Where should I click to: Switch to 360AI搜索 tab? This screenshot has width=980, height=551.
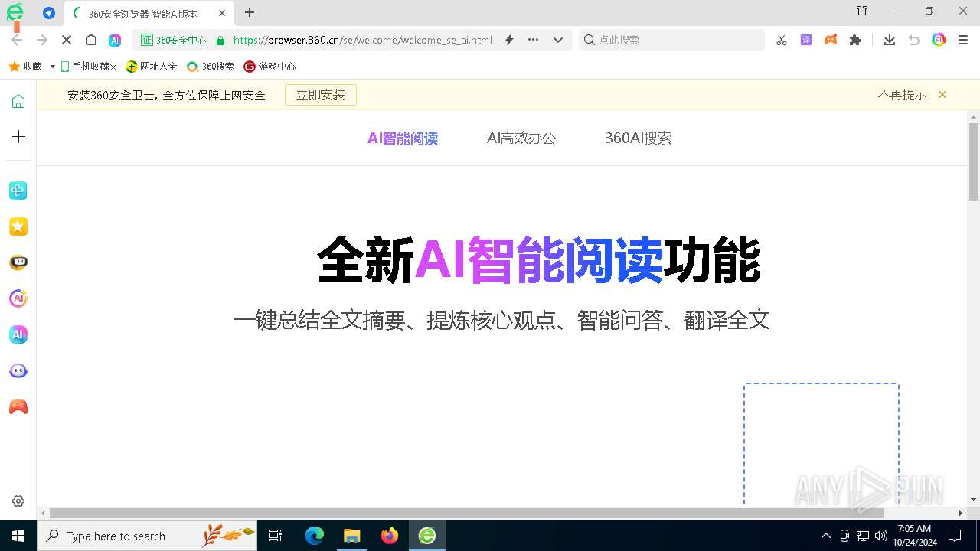tap(639, 139)
